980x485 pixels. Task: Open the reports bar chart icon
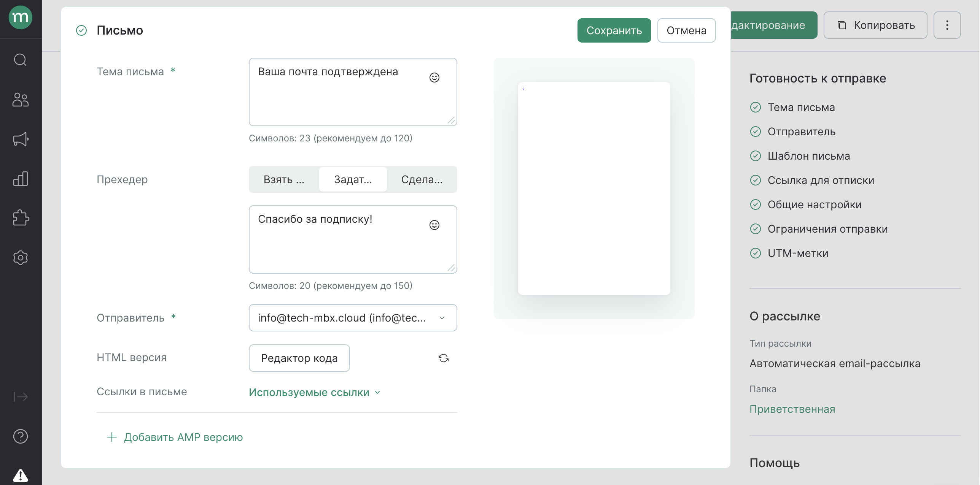click(x=21, y=179)
